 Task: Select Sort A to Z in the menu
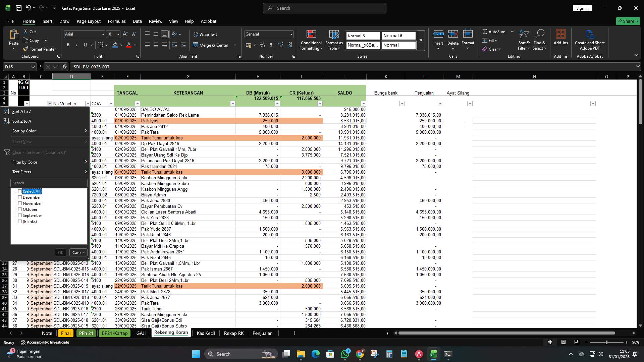pyautogui.click(x=22, y=111)
